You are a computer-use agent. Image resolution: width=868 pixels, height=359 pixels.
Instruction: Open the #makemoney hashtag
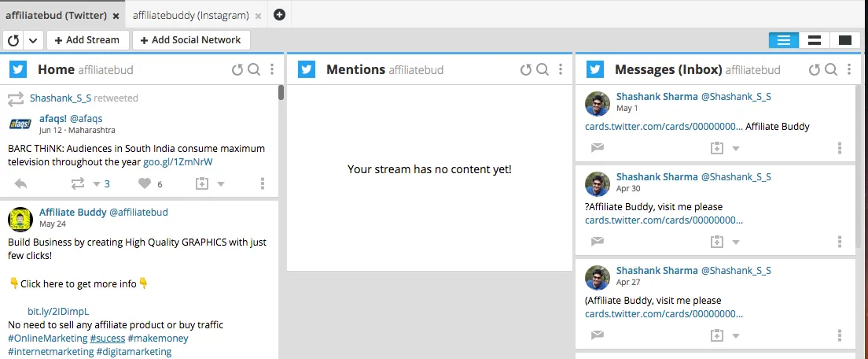click(x=158, y=338)
